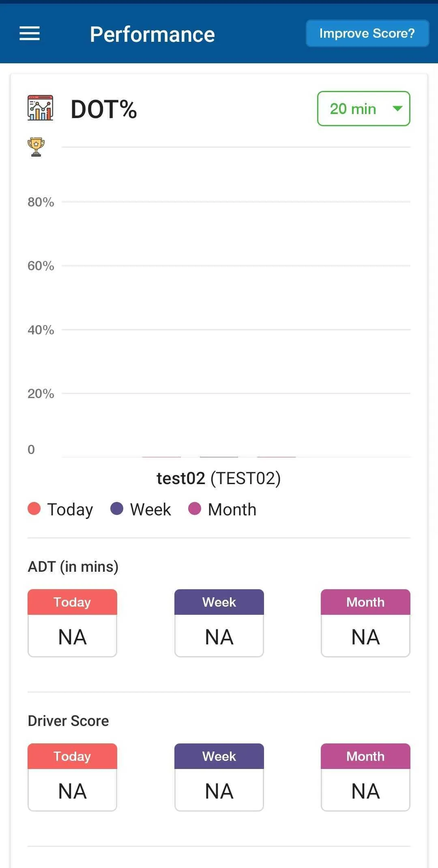Tap the Driver Score Today card
The width and height of the screenshot is (438, 868).
[72, 777]
